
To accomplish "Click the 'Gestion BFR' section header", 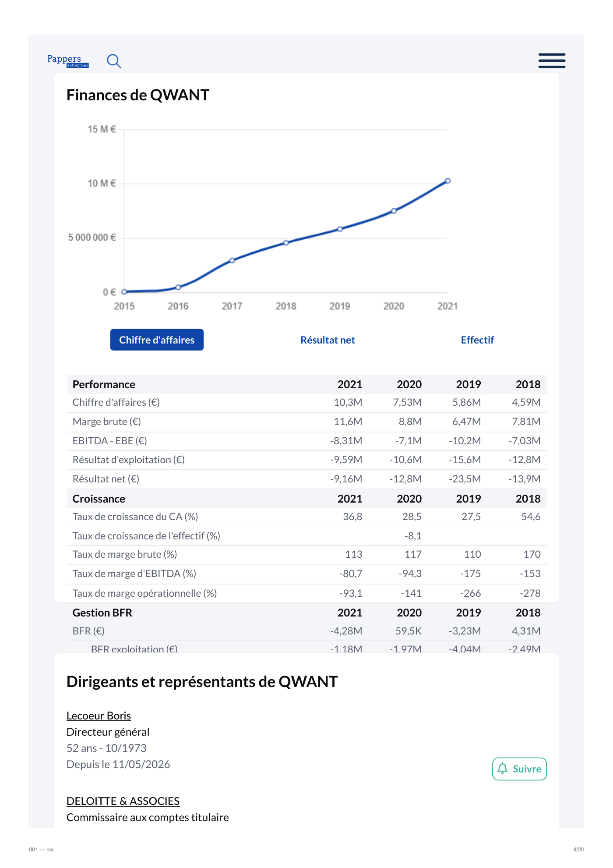I will tap(102, 613).
